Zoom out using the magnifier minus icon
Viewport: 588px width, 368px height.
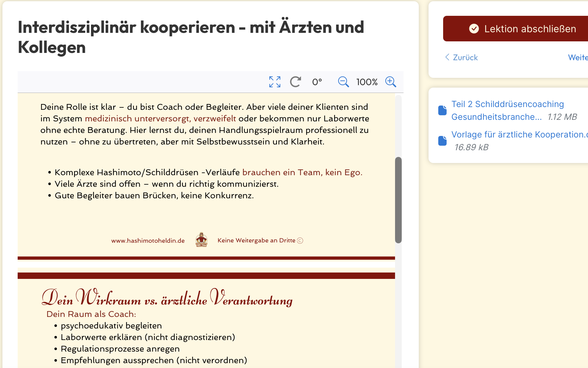343,82
